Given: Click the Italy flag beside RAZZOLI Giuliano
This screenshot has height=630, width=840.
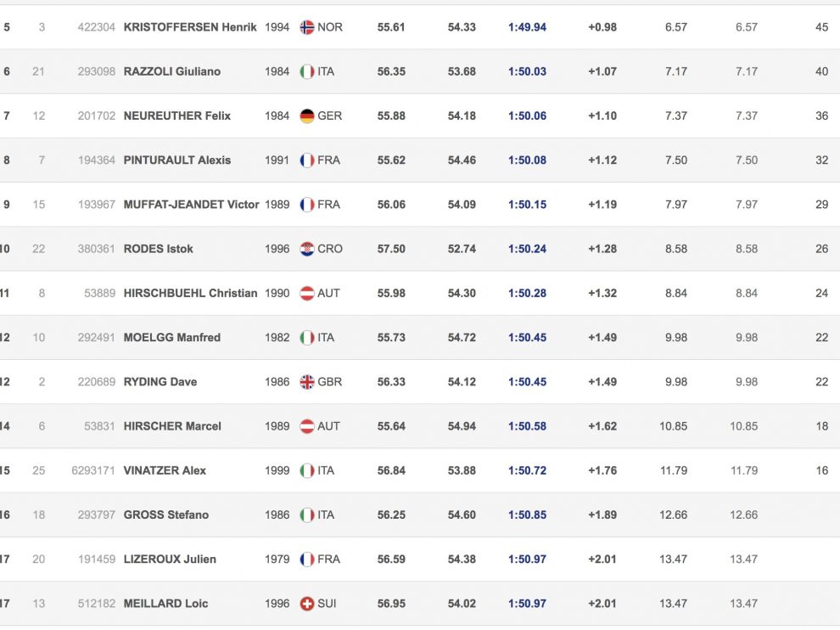Looking at the screenshot, I should [307, 71].
